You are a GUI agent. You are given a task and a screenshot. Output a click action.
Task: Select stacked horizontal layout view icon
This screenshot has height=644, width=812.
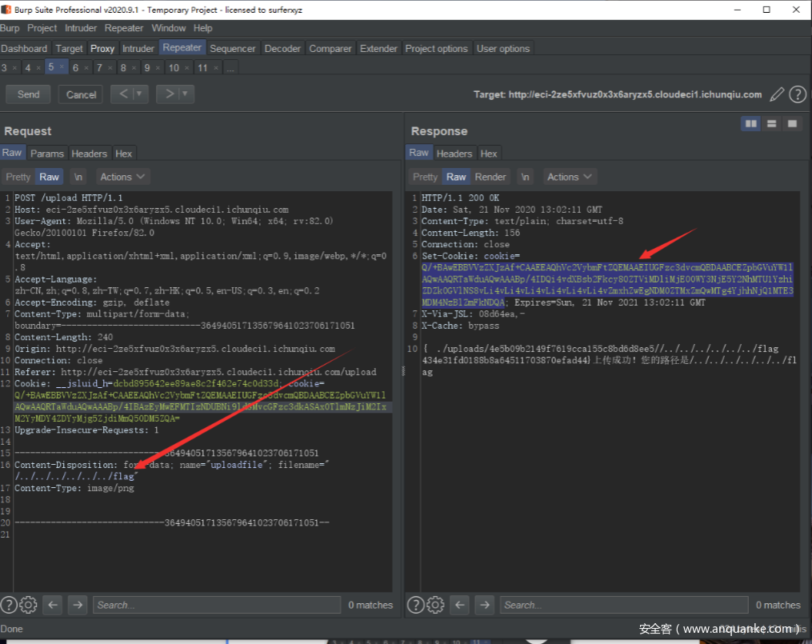click(x=771, y=123)
